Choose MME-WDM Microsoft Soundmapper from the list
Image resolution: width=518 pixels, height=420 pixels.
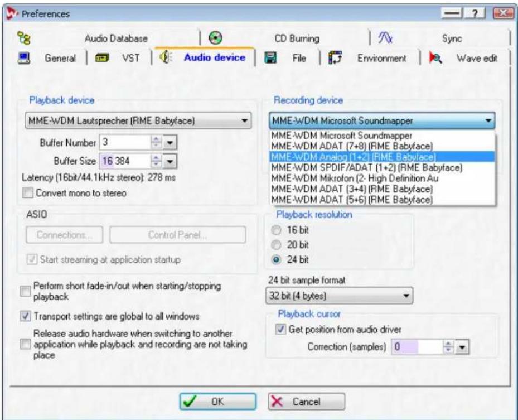(x=382, y=136)
